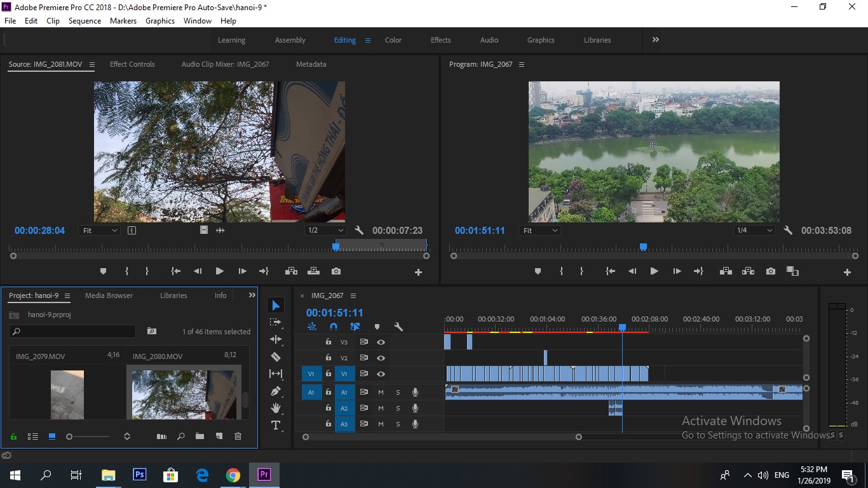This screenshot has width=868, height=488.
Task: Select the Selection arrow tool
Action: point(276,306)
